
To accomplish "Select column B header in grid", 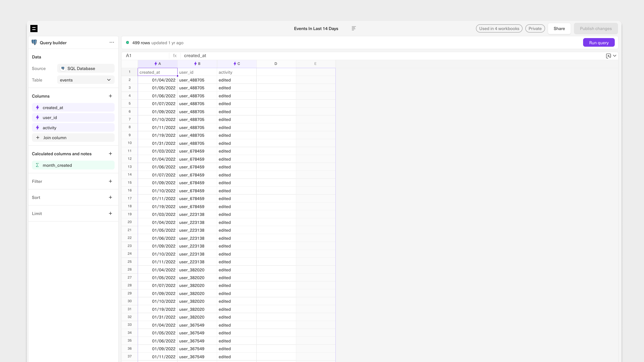I will [197, 64].
